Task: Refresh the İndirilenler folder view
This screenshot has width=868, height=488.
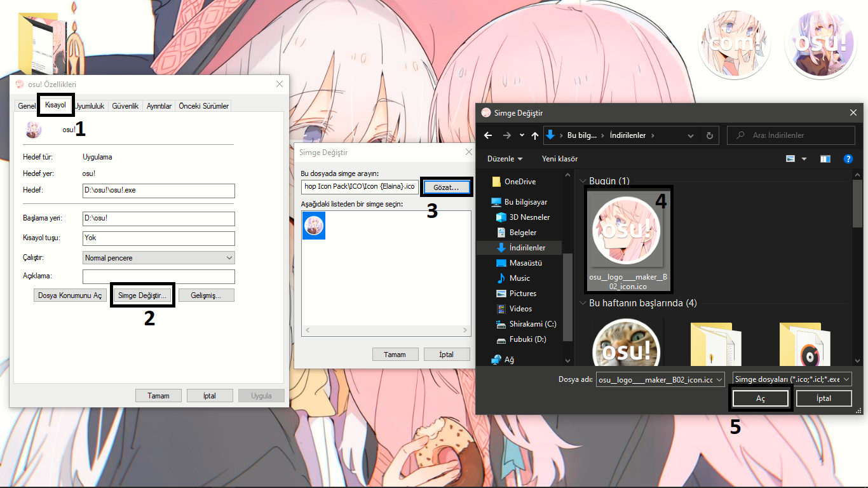Action: point(710,135)
